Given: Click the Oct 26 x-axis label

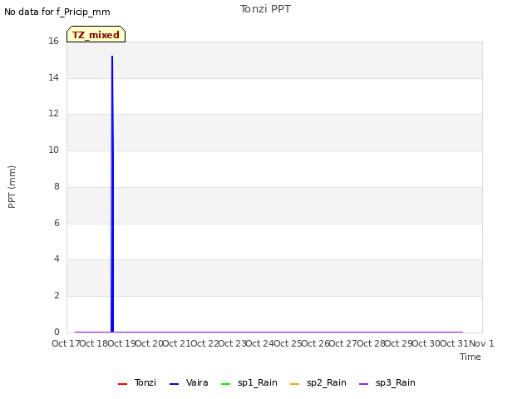Looking at the screenshot, I should [x=316, y=343].
